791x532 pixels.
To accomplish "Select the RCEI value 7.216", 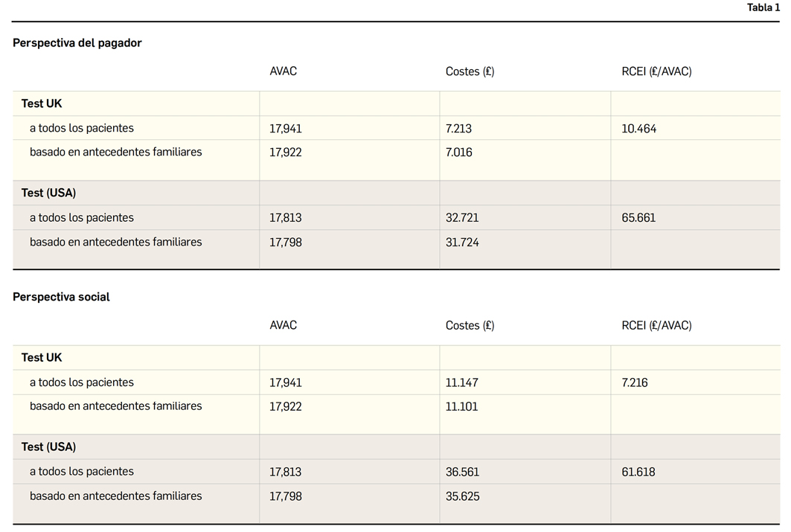I will coord(634,382).
